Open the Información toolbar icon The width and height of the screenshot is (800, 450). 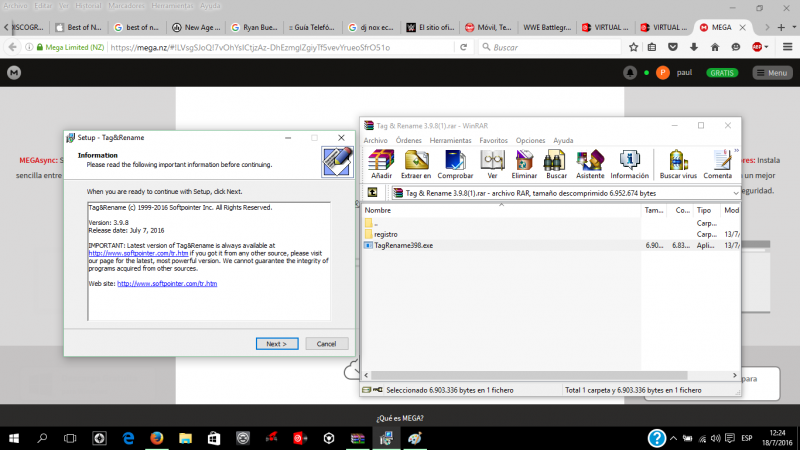click(x=630, y=164)
